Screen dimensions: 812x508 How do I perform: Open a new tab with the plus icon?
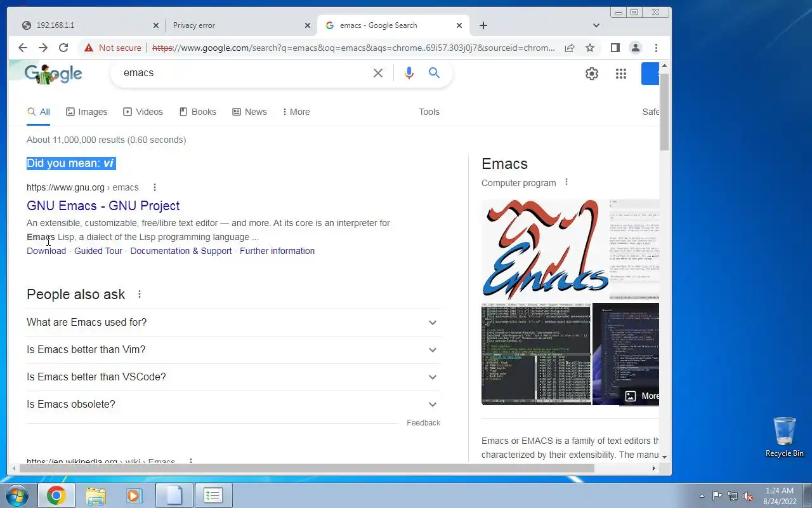point(483,25)
